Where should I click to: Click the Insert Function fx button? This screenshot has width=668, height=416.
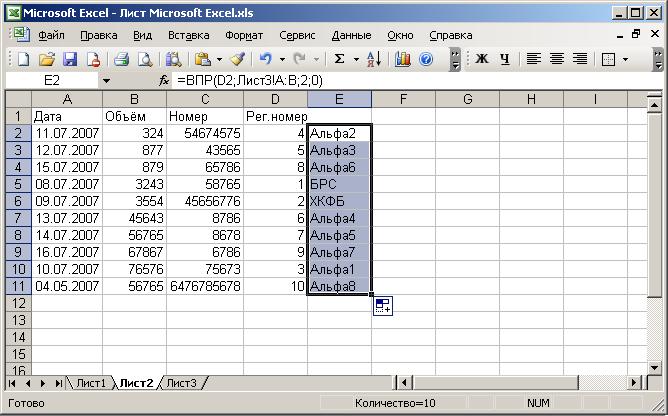pyautogui.click(x=165, y=80)
